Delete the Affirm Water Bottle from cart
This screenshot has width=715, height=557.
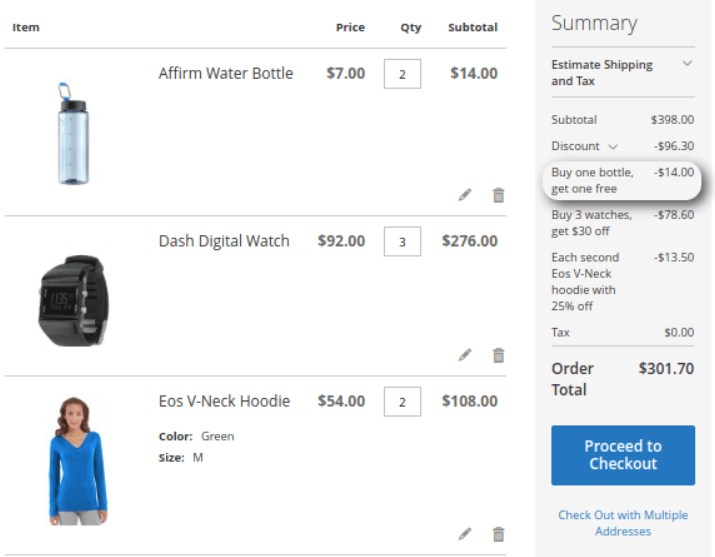pyautogui.click(x=498, y=195)
